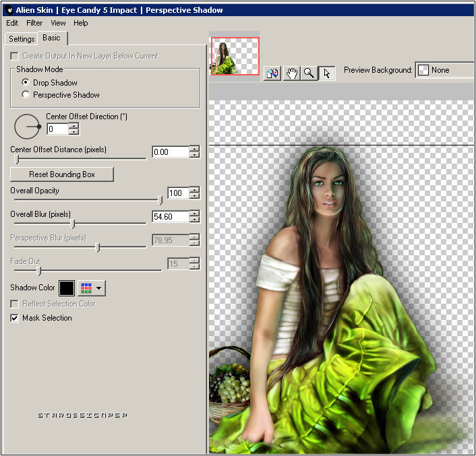Select the Perspective Shadow radio button
476x456 pixels.
pos(26,94)
